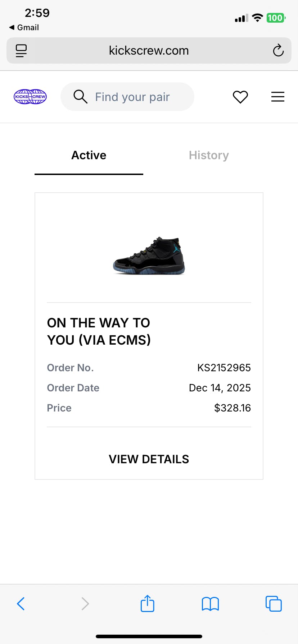Tap order number KS2152965
The image size is (298, 644).
tap(224, 368)
